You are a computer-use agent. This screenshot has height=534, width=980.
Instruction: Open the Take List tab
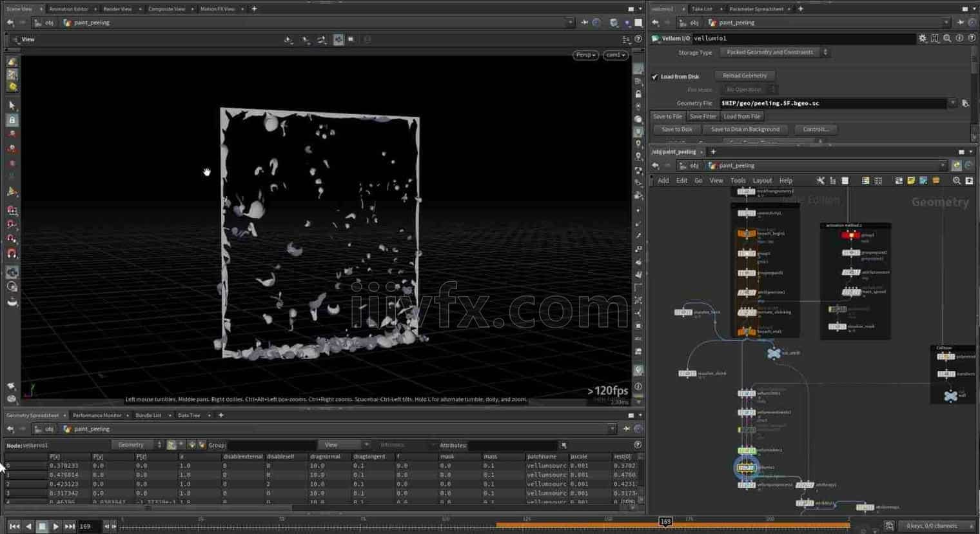click(701, 9)
